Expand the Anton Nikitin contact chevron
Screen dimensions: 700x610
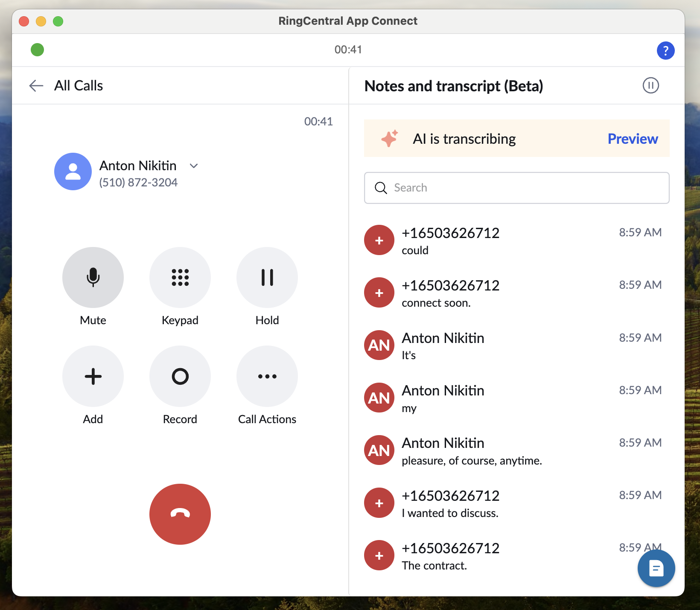click(194, 166)
